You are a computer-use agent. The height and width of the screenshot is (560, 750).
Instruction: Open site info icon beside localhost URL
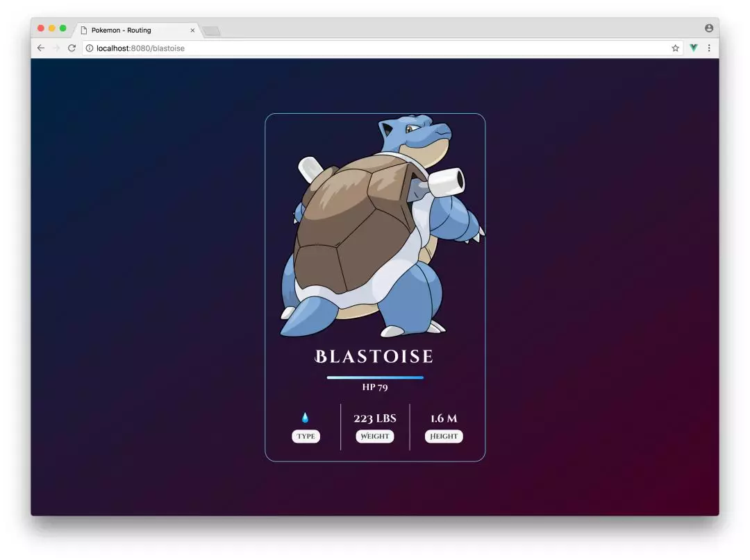(x=90, y=48)
